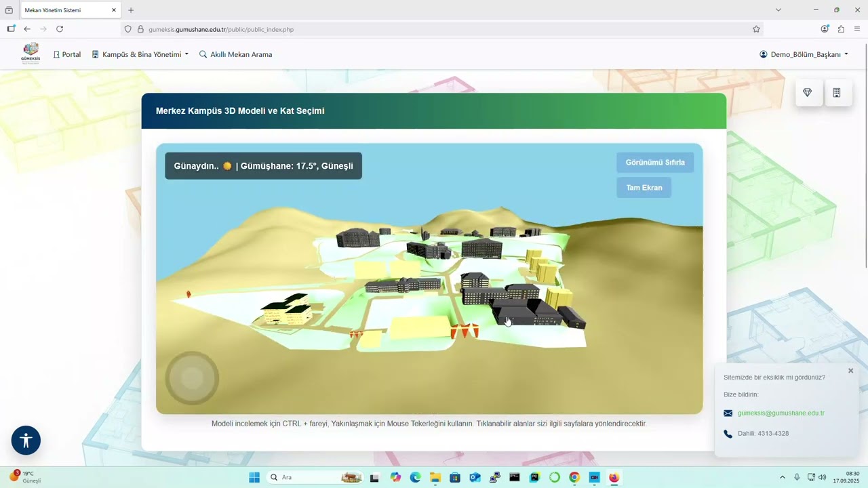
Task: Open Google Chrome from the taskbar
Action: coord(574,477)
